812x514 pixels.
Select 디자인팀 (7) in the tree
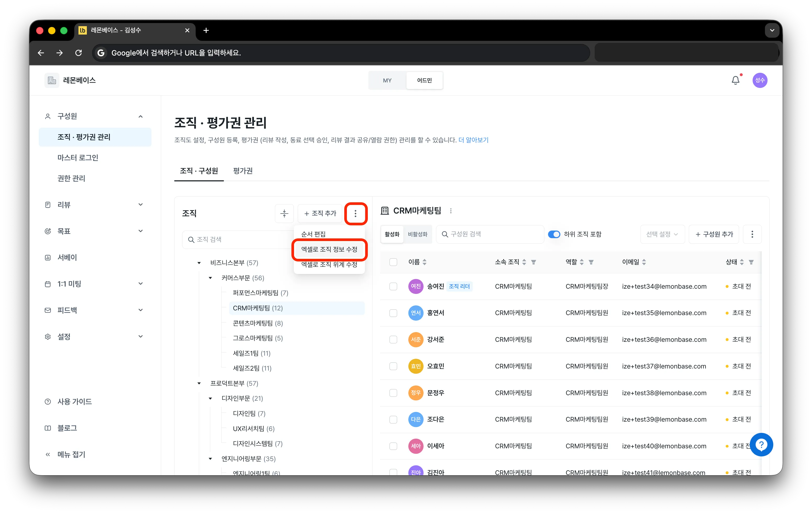tap(249, 414)
